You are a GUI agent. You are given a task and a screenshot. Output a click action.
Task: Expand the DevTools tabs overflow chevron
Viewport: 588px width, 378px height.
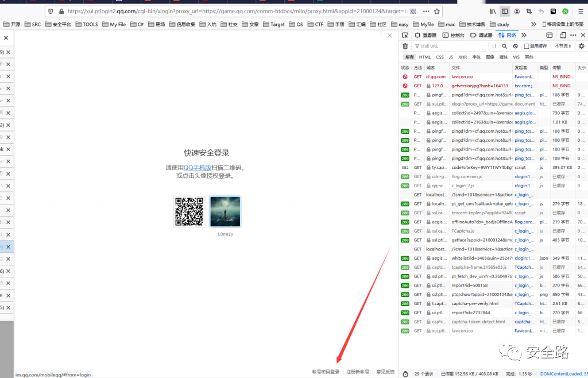524,35
